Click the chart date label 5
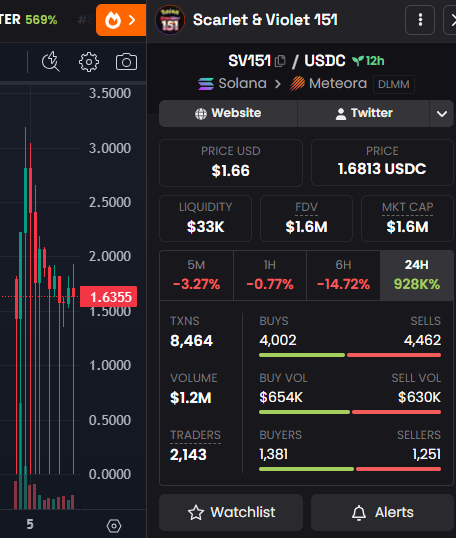The image size is (456, 538). 30,524
